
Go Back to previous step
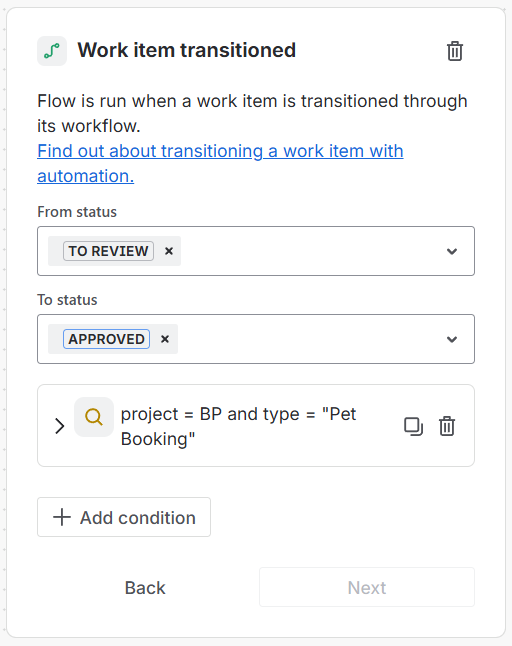pyautogui.click(x=145, y=587)
